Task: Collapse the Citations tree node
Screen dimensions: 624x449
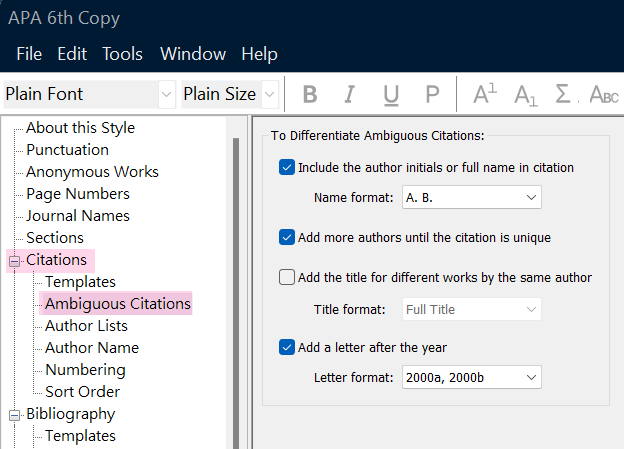Action: [x=14, y=261]
